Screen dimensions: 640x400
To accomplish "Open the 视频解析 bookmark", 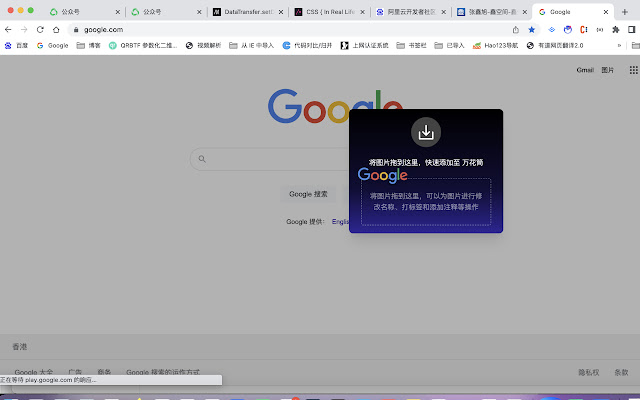I will [203, 45].
